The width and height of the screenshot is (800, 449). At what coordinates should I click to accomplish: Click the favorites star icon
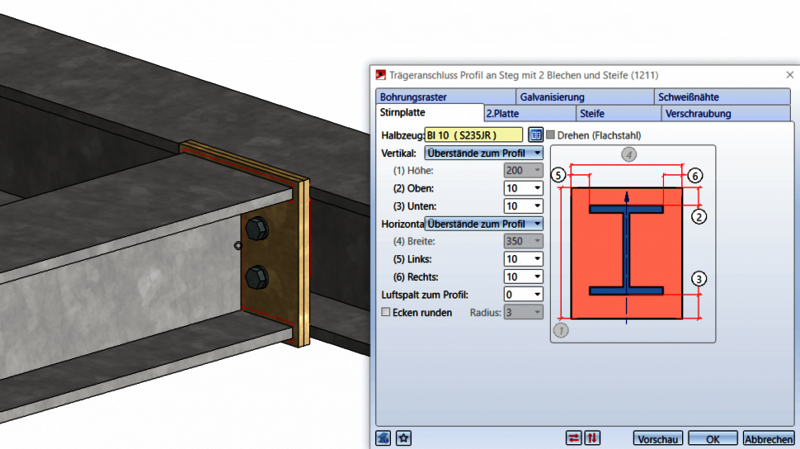tap(403, 438)
